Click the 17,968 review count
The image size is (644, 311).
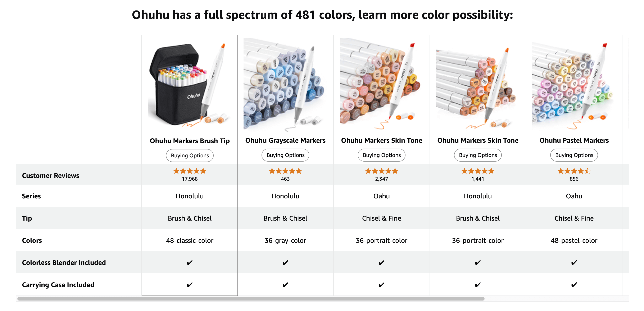pos(190,179)
